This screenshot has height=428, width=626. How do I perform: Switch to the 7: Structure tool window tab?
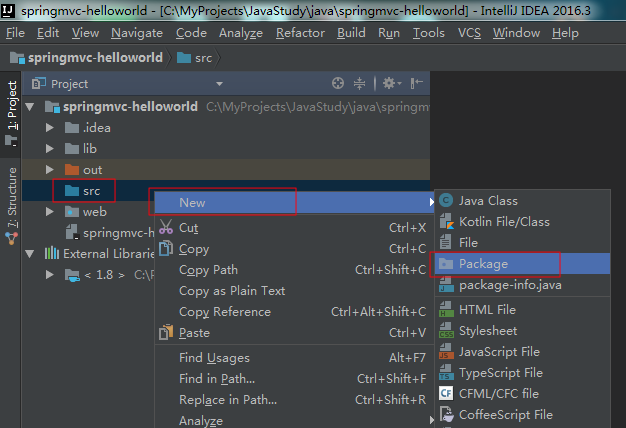[x=12, y=204]
